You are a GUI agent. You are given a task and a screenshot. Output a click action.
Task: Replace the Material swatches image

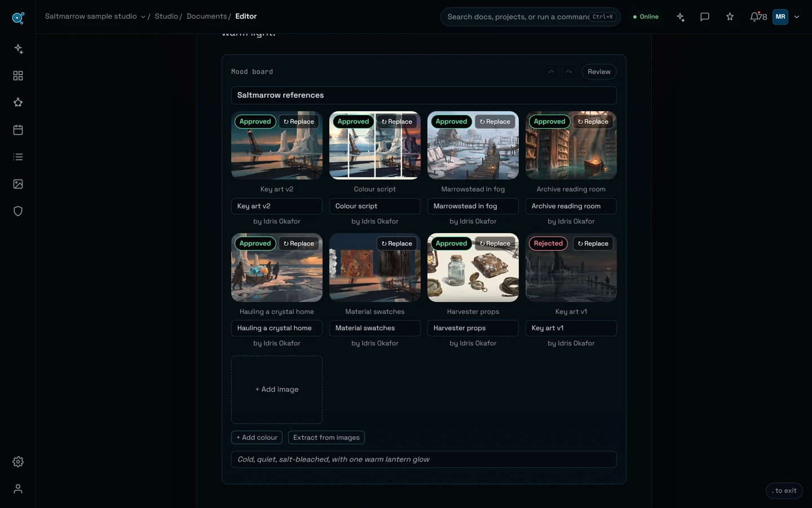pos(397,243)
